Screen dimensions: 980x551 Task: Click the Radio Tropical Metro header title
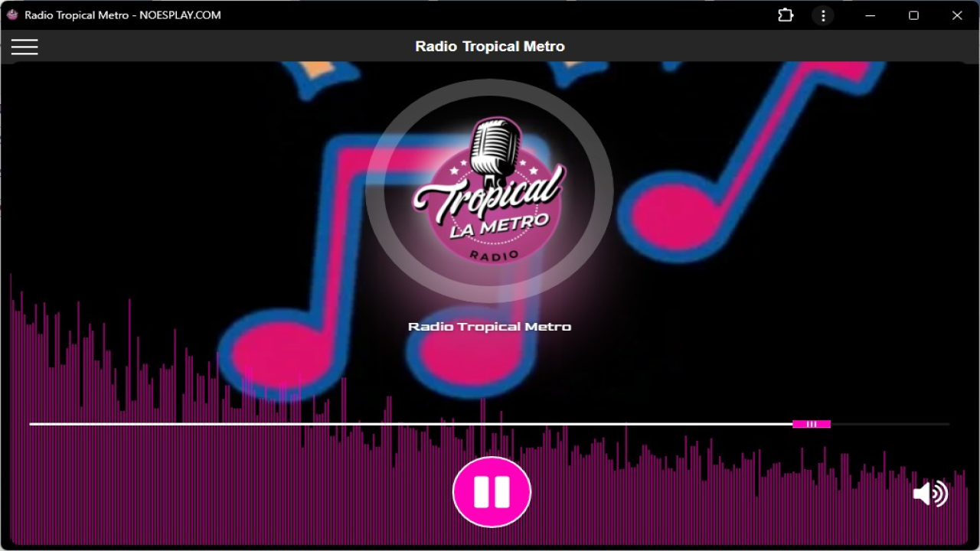click(490, 47)
